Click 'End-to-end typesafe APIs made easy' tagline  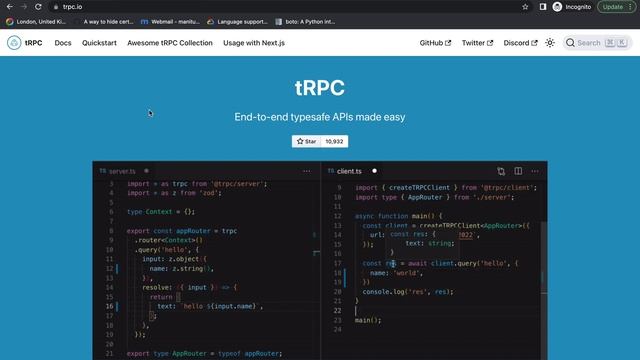(x=320, y=117)
